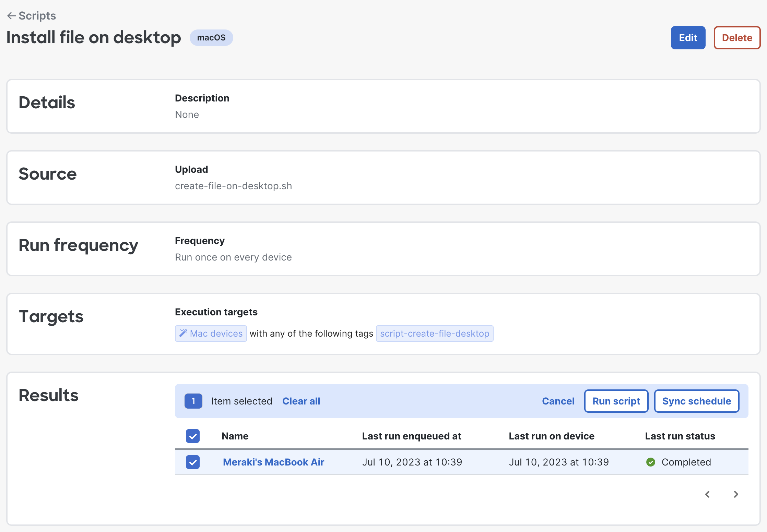Cancel the selection action
The height and width of the screenshot is (532, 767).
click(x=558, y=401)
